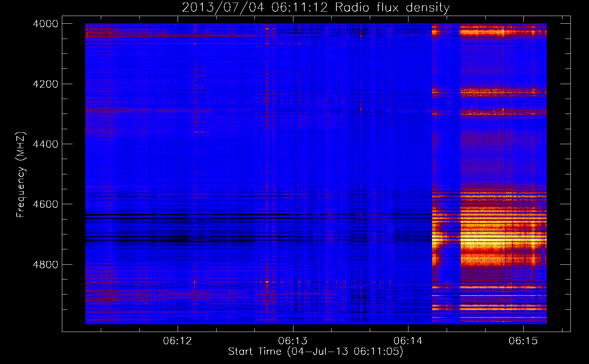This screenshot has width=589, height=364.
Task: Click the plot title '2013/07/04 06:11:12 Radio flux density'
Action: (x=316, y=7)
